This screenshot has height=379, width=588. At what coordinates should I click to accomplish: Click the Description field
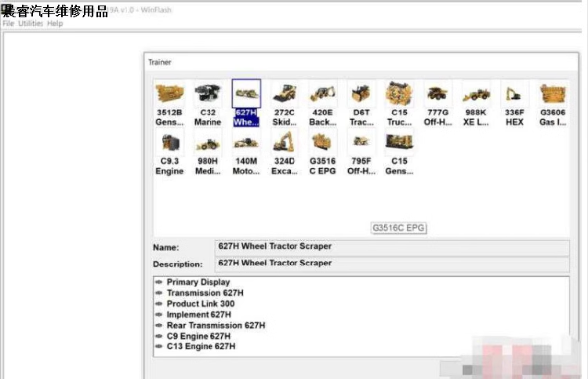pos(392,264)
